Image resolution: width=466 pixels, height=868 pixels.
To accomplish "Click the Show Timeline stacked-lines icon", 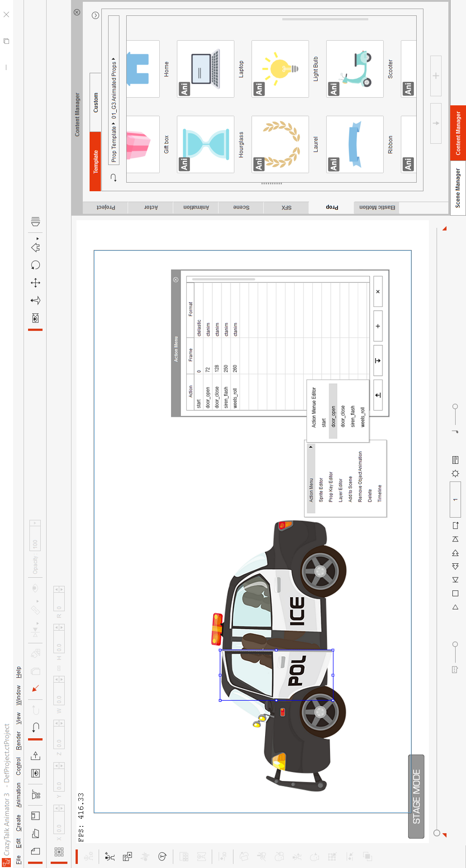I will [36, 222].
